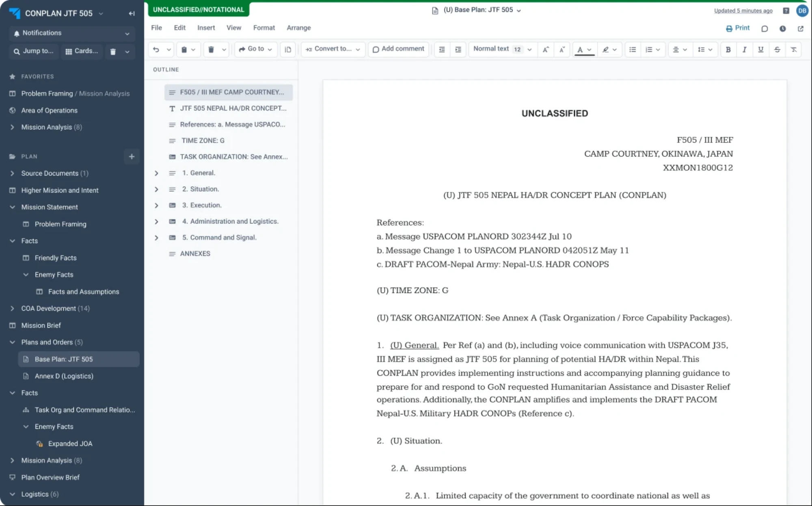Open highlight color picker
Screen dimensions: 812x506
click(609, 50)
